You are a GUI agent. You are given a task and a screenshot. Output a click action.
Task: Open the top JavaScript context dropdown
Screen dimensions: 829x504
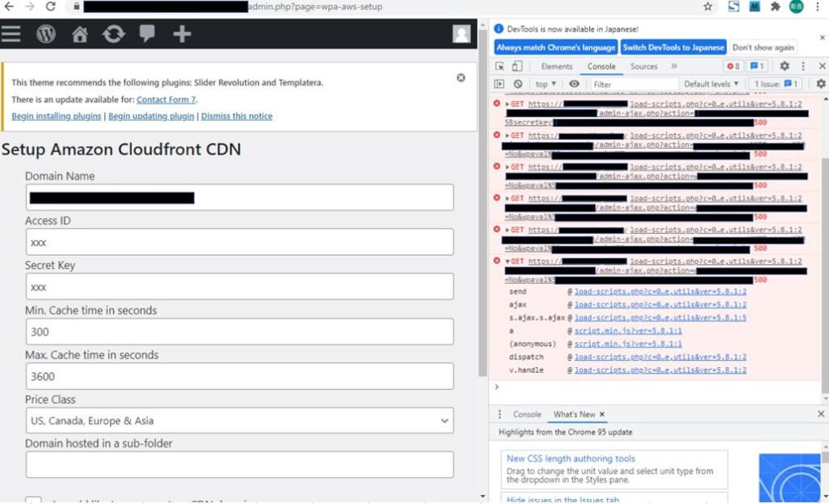pos(546,84)
